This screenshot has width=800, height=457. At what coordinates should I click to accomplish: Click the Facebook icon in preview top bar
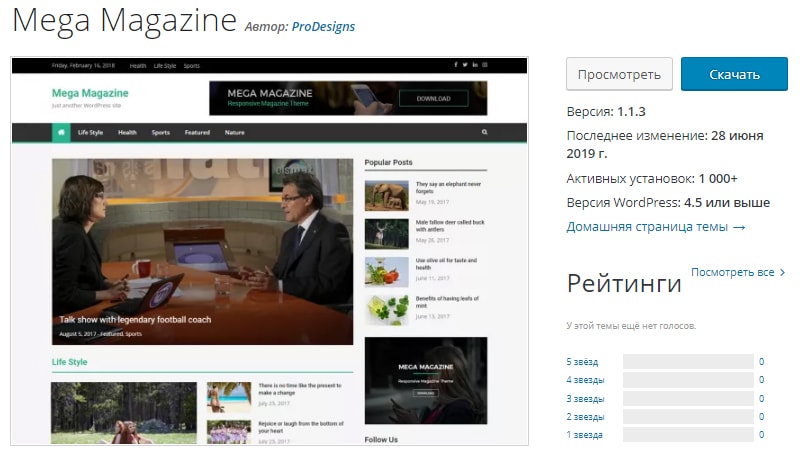456,65
